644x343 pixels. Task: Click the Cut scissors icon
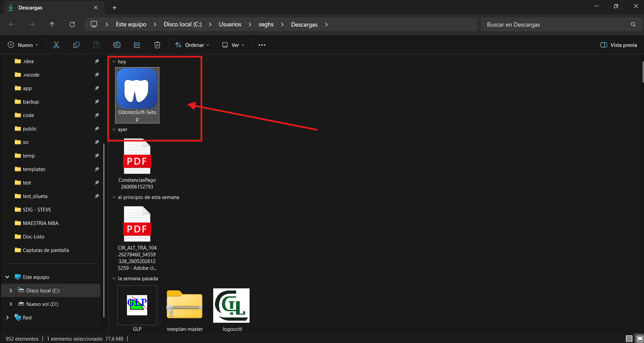[x=56, y=45]
